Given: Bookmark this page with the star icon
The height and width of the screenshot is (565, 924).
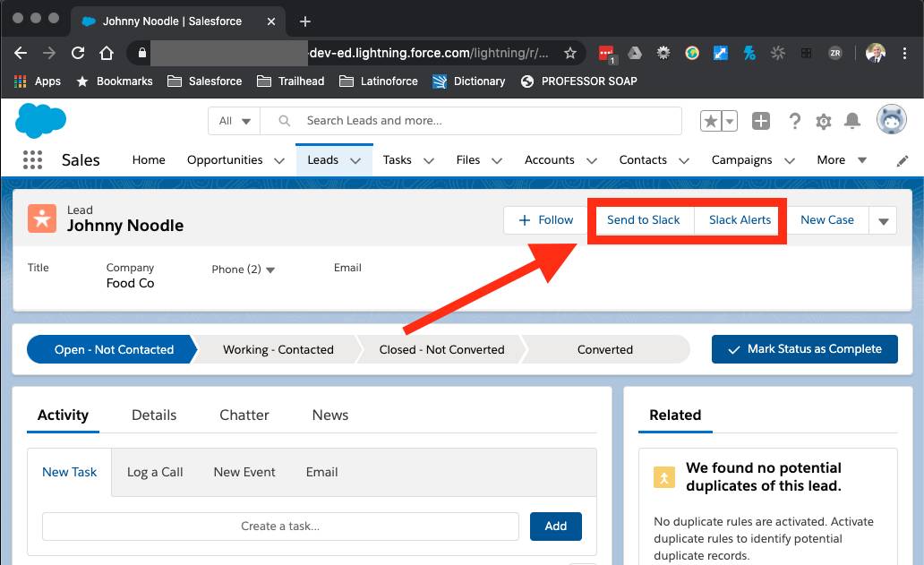Looking at the screenshot, I should coord(569,53).
